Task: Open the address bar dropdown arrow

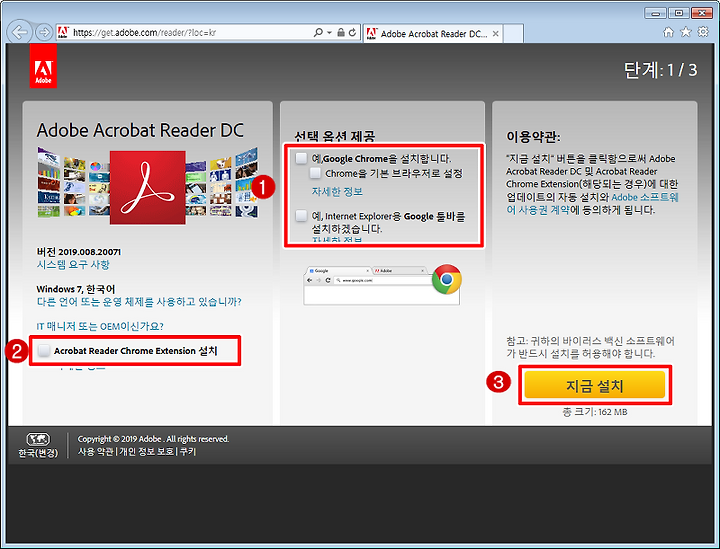Action: (329, 33)
